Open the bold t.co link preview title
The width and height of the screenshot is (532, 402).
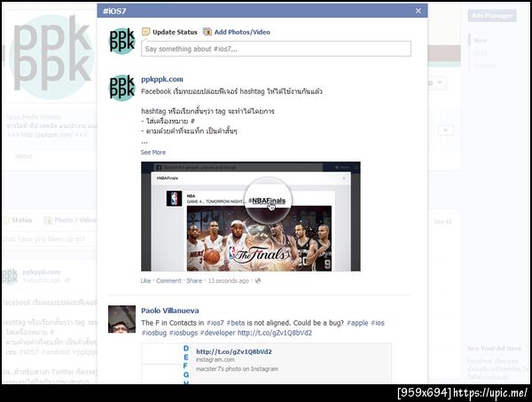click(x=234, y=351)
